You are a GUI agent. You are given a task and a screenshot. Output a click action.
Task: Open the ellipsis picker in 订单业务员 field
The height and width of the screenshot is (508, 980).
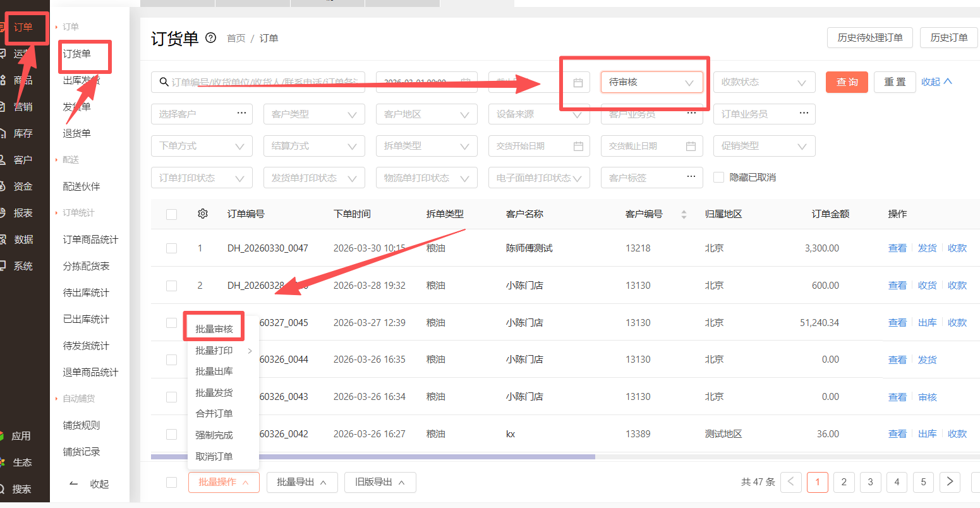pyautogui.click(x=804, y=113)
